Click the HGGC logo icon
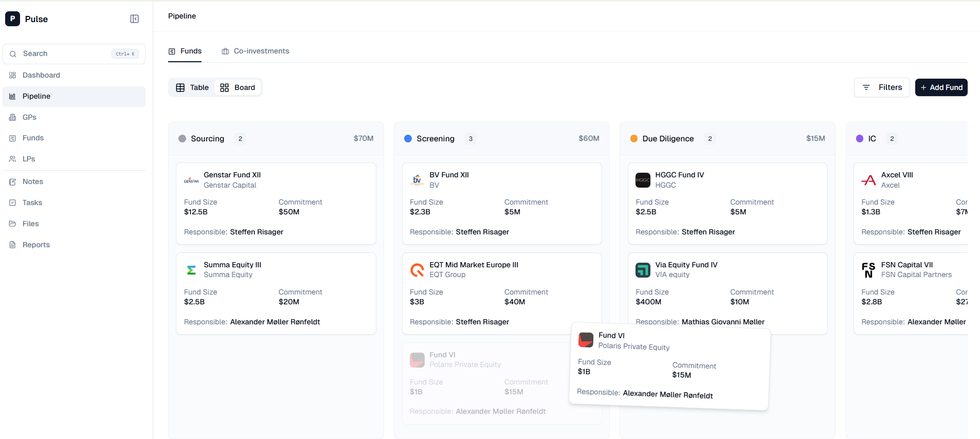 [x=643, y=180]
